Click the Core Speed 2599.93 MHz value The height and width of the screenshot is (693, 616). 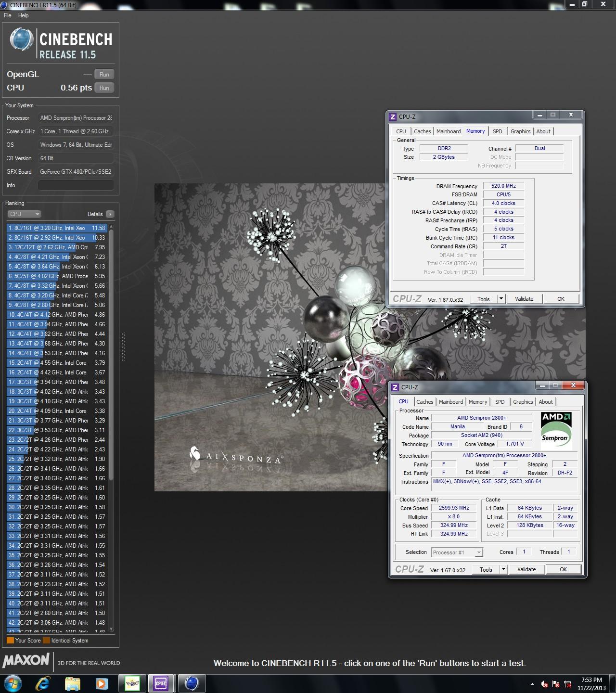[x=454, y=508]
